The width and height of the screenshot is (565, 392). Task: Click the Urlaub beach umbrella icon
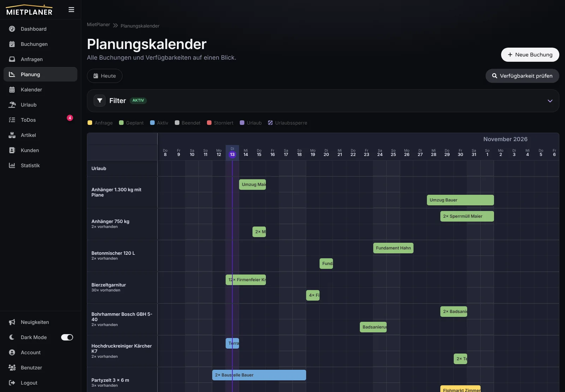pyautogui.click(x=12, y=105)
